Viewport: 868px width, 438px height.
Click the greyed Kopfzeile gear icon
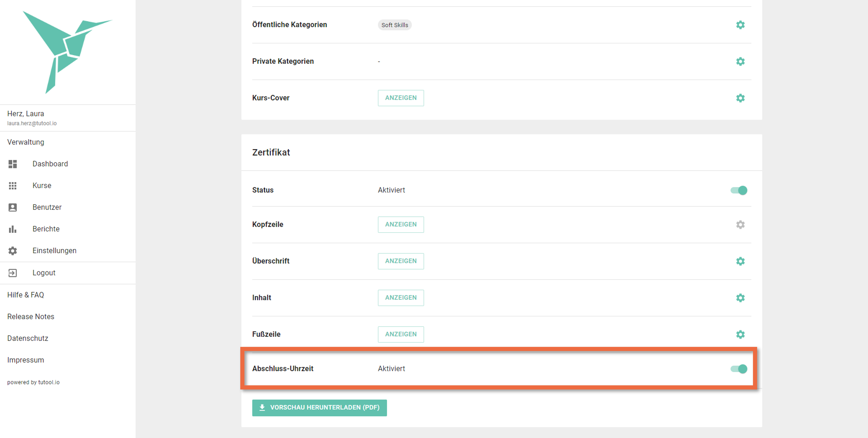(740, 224)
